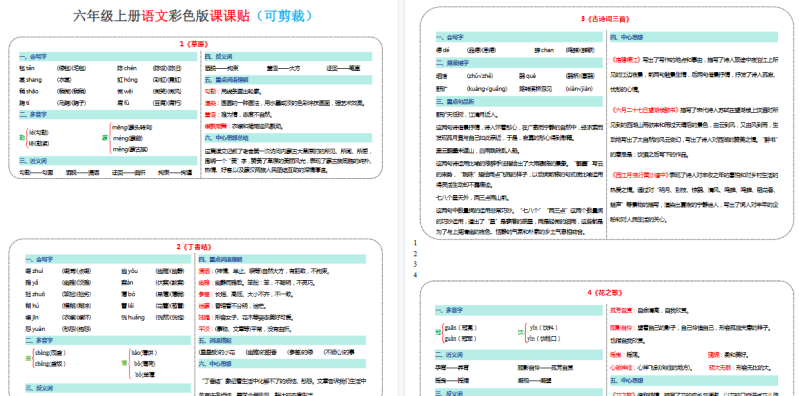
Task: Click the pinyin 'zhuó' in 丁香结 card
Action: (x=39, y=294)
